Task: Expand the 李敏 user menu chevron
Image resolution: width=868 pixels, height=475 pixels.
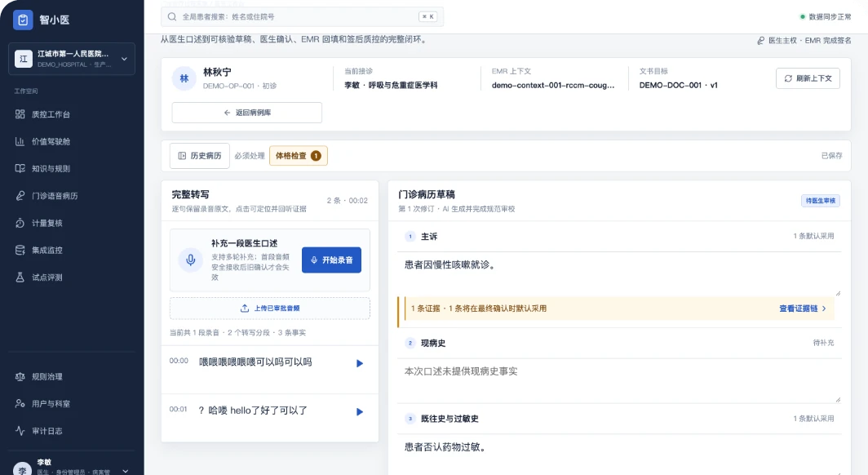Action: (126, 471)
